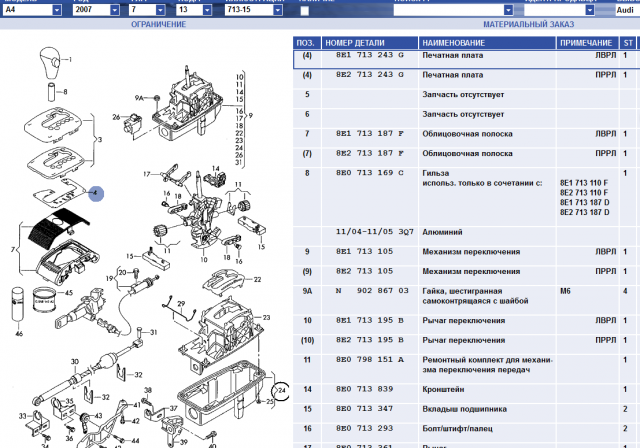Click callout 25 beside the lower tray

[x=270, y=401]
